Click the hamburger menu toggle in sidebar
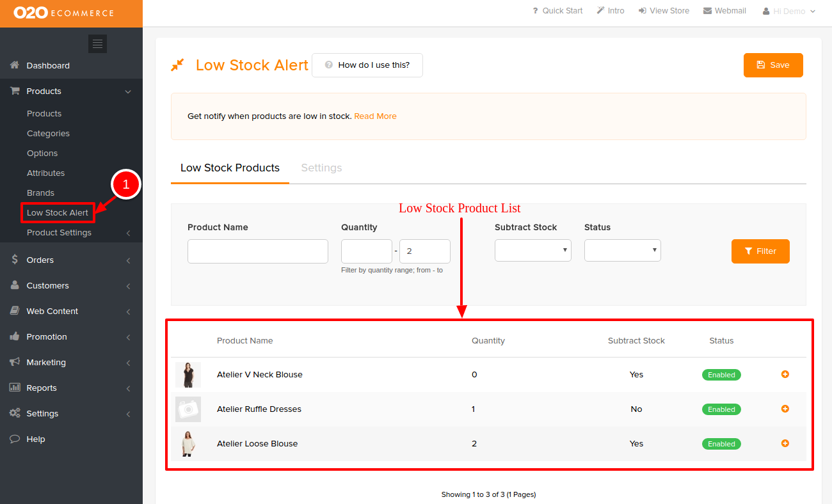This screenshot has width=832, height=504. click(x=97, y=43)
